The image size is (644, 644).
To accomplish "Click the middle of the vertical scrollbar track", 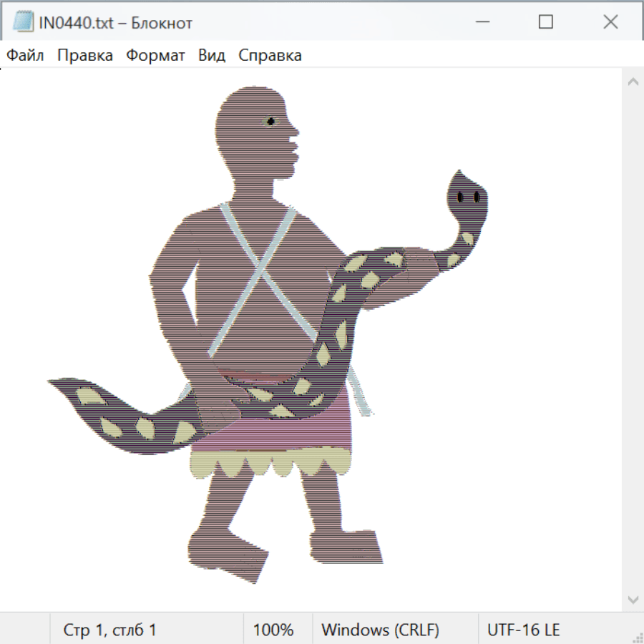I will pyautogui.click(x=633, y=340).
